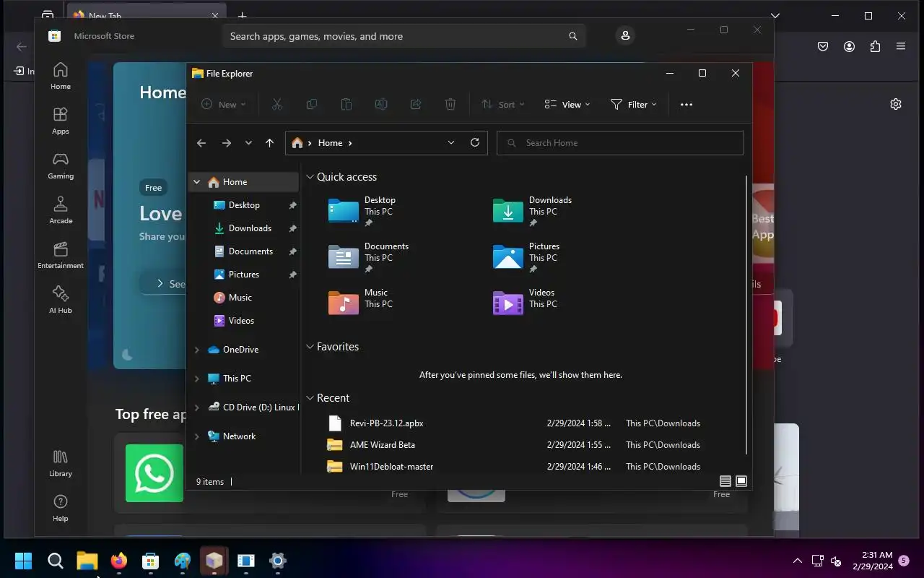
Task: Open the Firefox hamburger menu
Action: coord(901,46)
